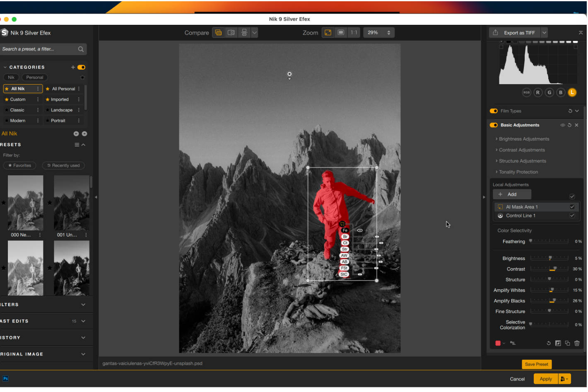Toggle the Film Types filter switch

(x=494, y=111)
